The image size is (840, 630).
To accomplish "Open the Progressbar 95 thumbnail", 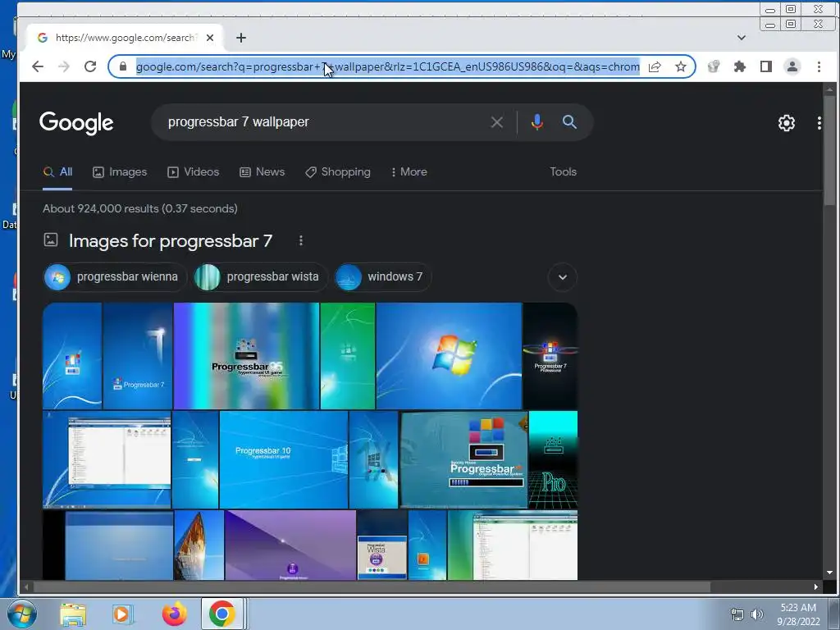I will [246, 356].
